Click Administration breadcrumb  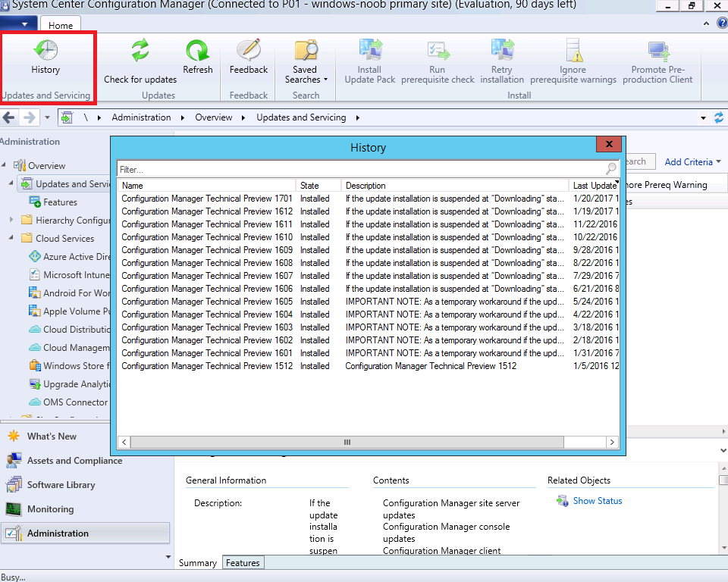point(141,117)
